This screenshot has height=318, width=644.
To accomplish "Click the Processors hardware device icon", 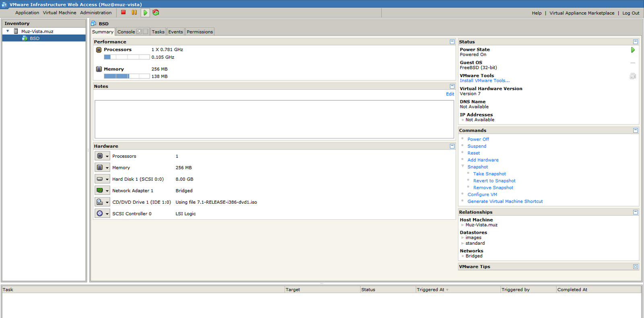I will [100, 156].
